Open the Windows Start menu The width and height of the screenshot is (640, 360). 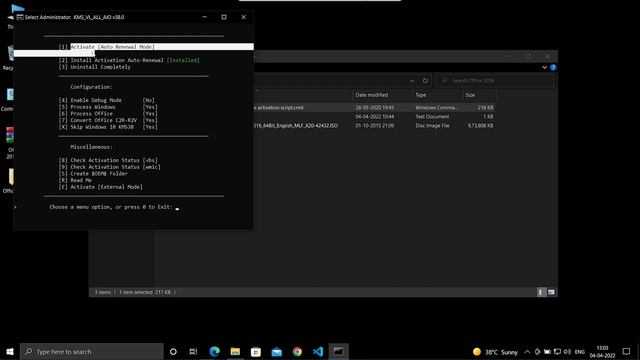tap(10, 351)
